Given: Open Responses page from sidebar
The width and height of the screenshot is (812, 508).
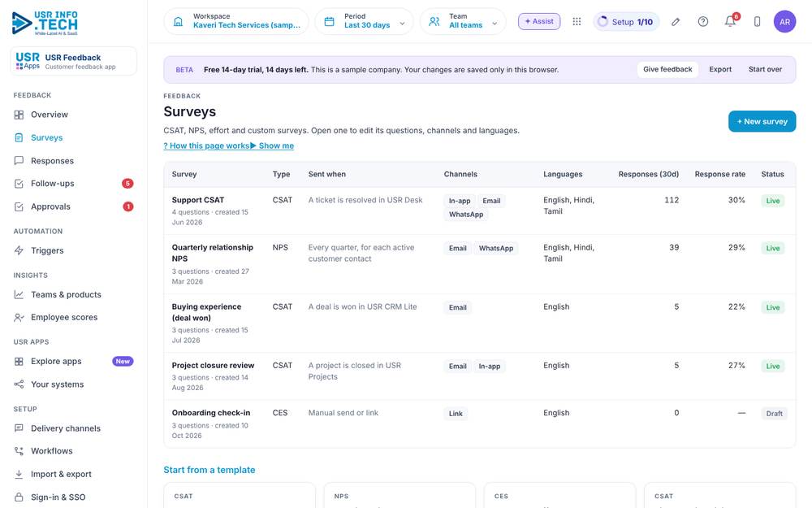Looking at the screenshot, I should (74, 161).
